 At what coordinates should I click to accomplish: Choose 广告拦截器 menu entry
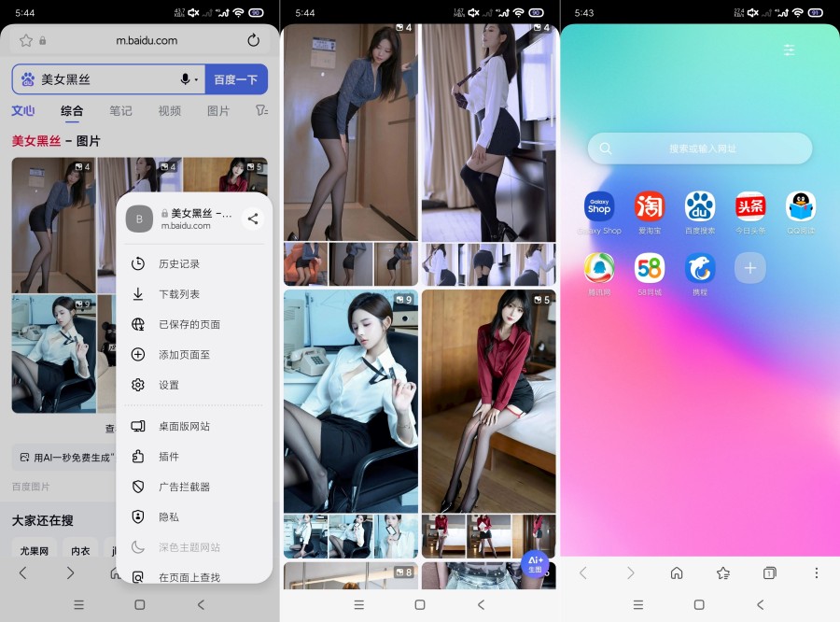(184, 487)
